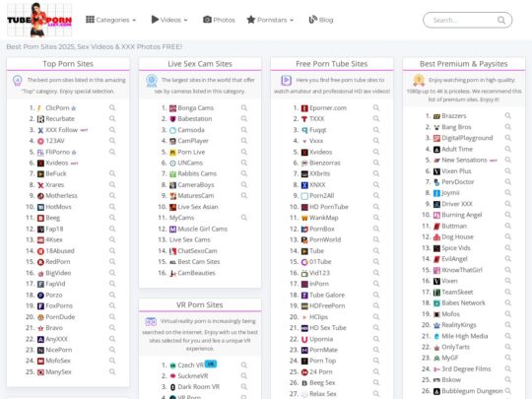Image resolution: width=532 pixels, height=399 pixels.
Task: Expand the Videos dropdown menu
Action: point(169,20)
